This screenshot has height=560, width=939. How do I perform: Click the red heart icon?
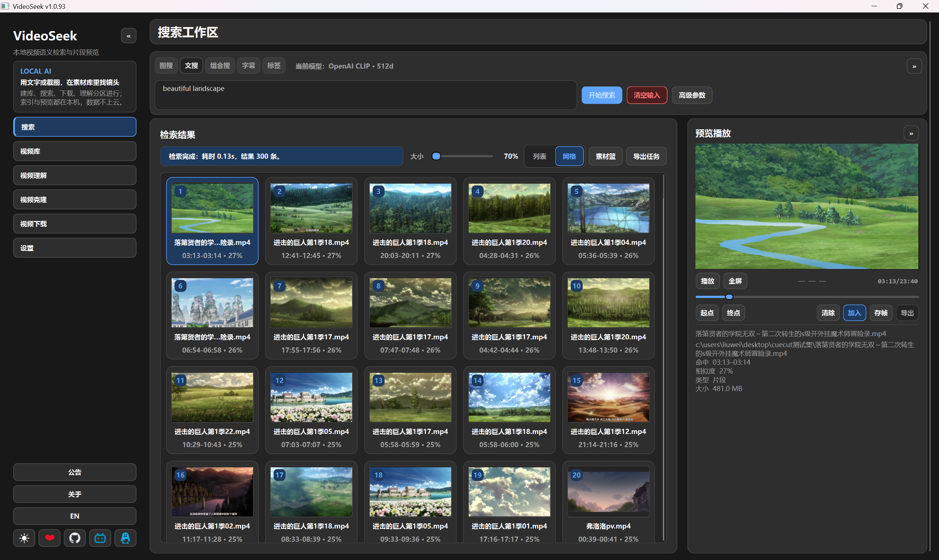click(50, 538)
